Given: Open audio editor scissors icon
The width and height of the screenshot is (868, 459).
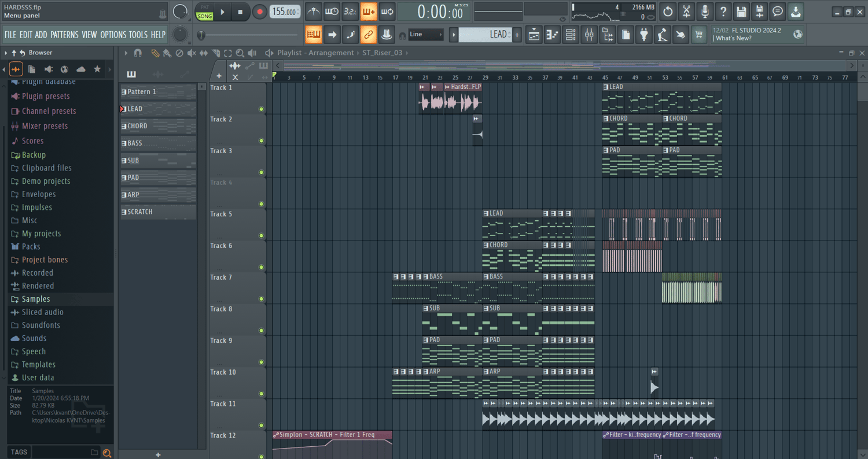Looking at the screenshot, I should coord(686,11).
